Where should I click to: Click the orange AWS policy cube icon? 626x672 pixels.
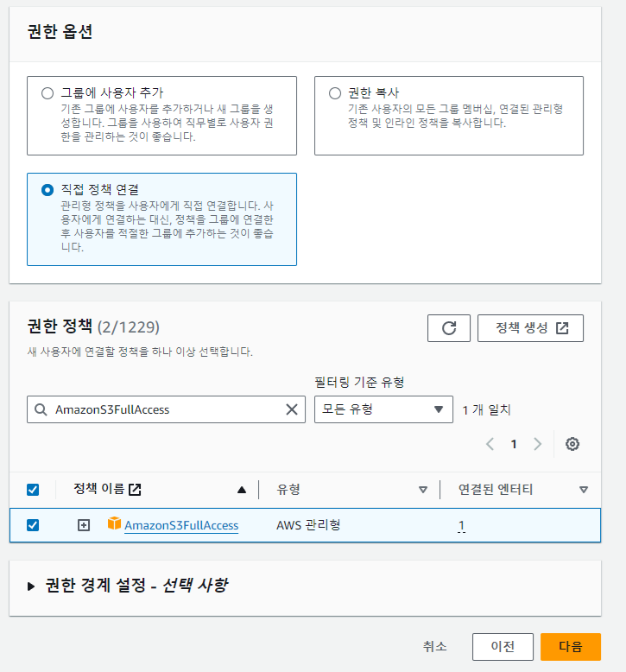[114, 523]
